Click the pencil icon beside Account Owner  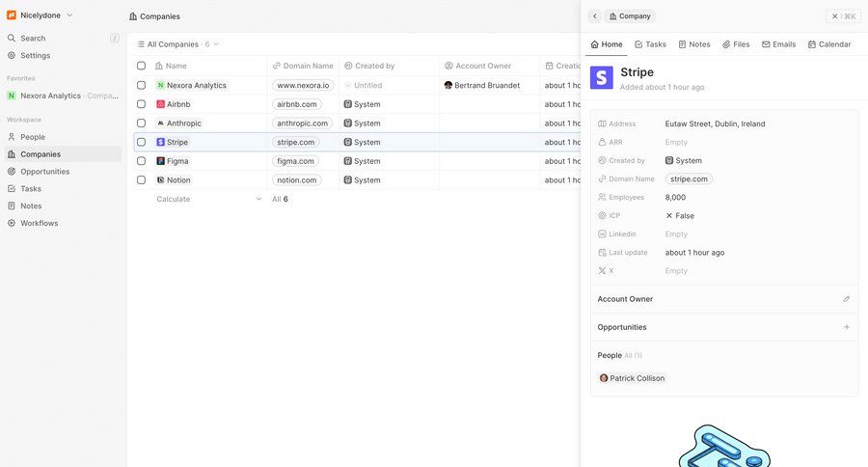[x=847, y=299]
